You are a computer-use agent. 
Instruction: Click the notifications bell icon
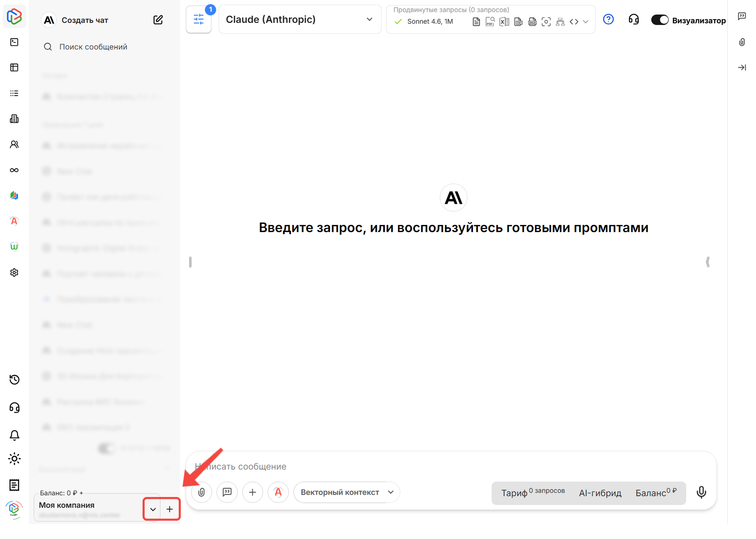[x=15, y=435]
